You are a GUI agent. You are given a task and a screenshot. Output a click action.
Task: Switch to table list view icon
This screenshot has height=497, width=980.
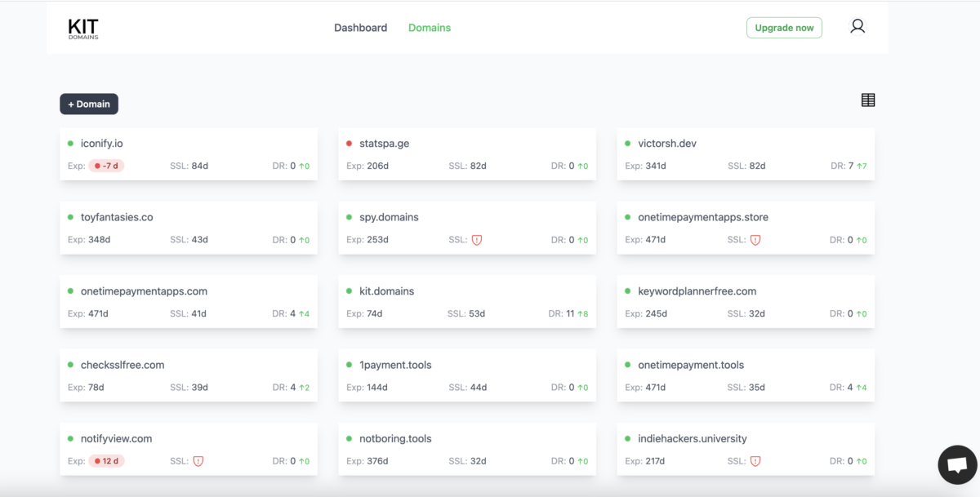tap(867, 100)
